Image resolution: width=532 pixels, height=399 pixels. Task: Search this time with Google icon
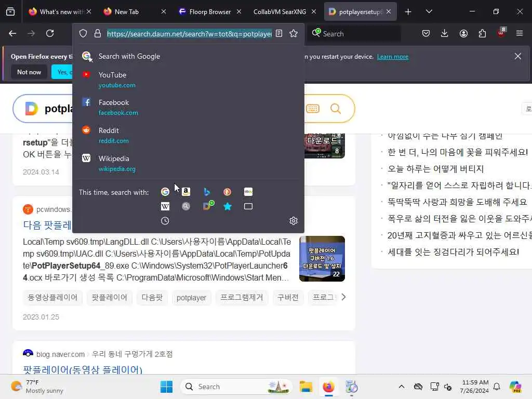pyautogui.click(x=165, y=192)
